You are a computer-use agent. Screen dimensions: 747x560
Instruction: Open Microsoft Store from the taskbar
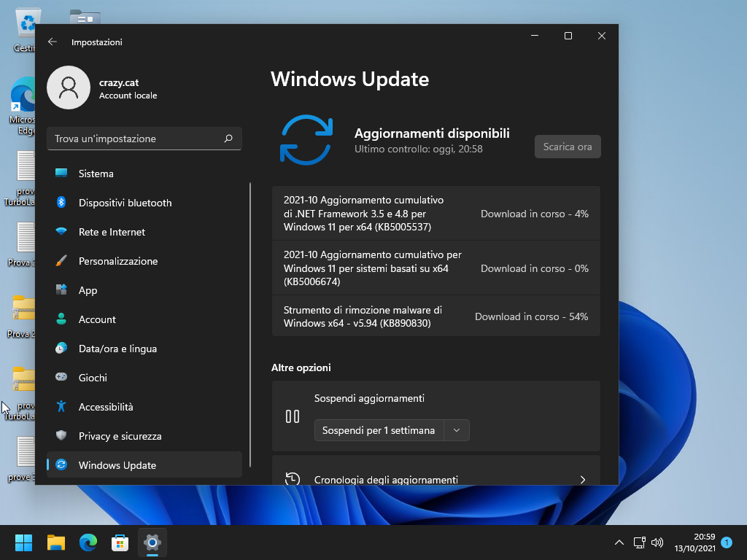120,542
